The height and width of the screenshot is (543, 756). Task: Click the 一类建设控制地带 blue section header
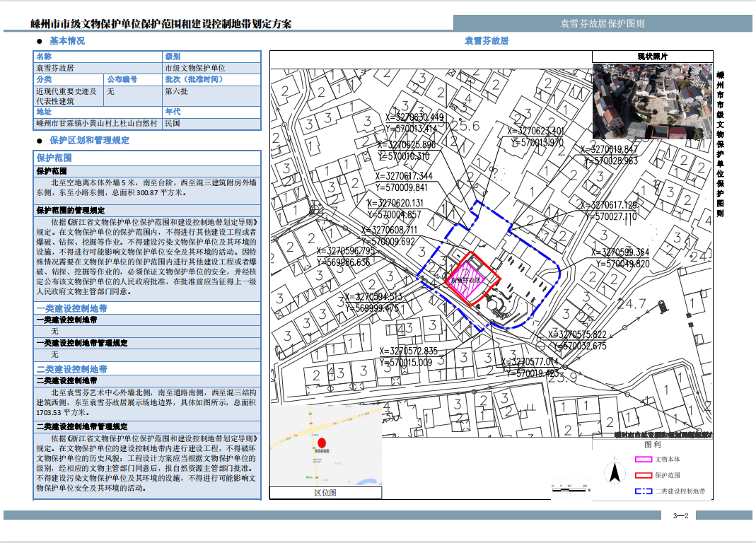(71, 309)
